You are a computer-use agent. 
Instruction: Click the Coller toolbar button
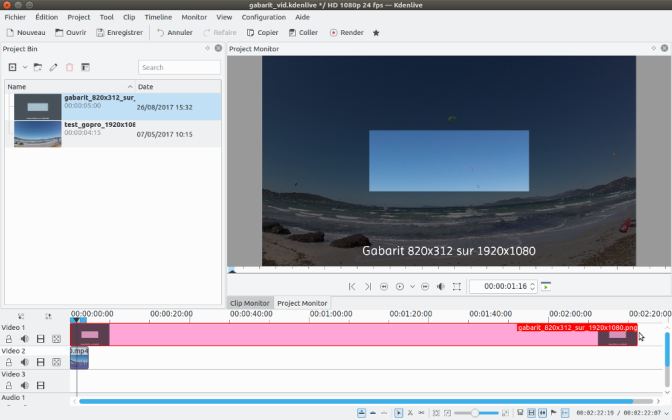303,33
